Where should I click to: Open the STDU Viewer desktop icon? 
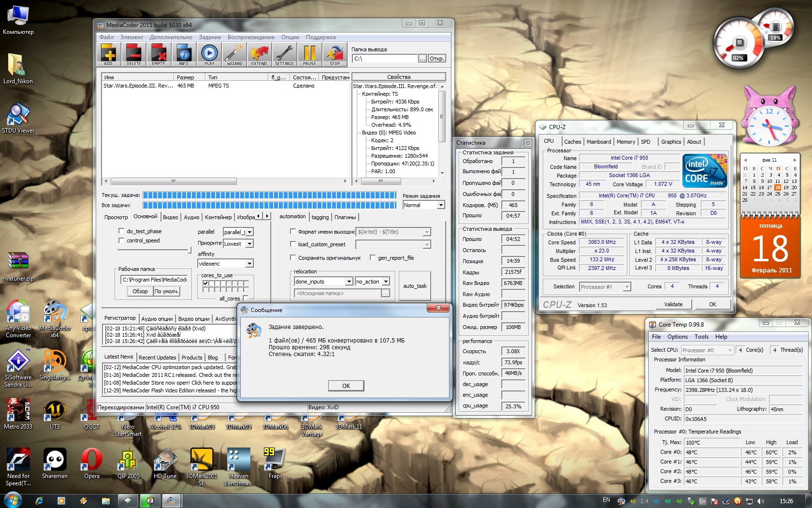pos(18,119)
